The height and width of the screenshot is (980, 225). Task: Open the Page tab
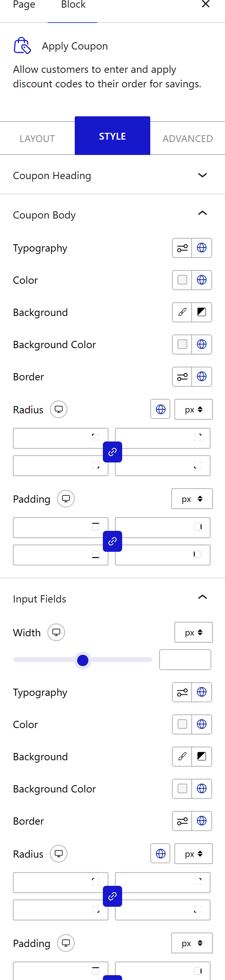tap(24, 5)
